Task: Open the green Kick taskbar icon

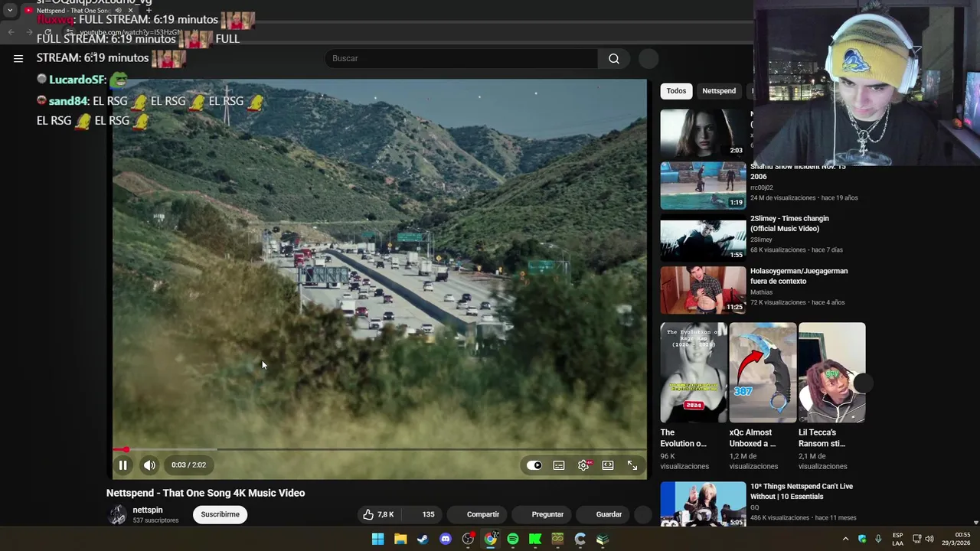Action: [535, 539]
